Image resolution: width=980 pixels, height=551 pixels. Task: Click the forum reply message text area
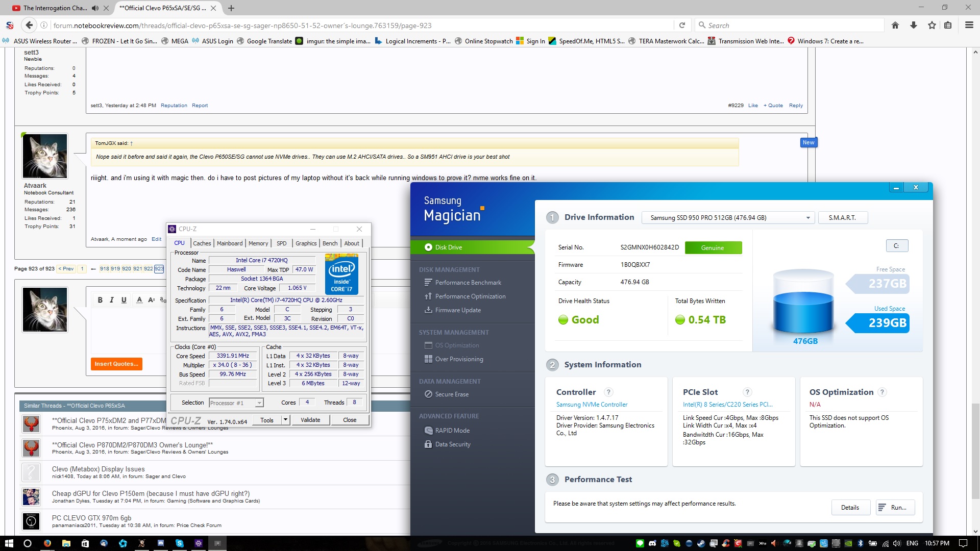click(129, 331)
